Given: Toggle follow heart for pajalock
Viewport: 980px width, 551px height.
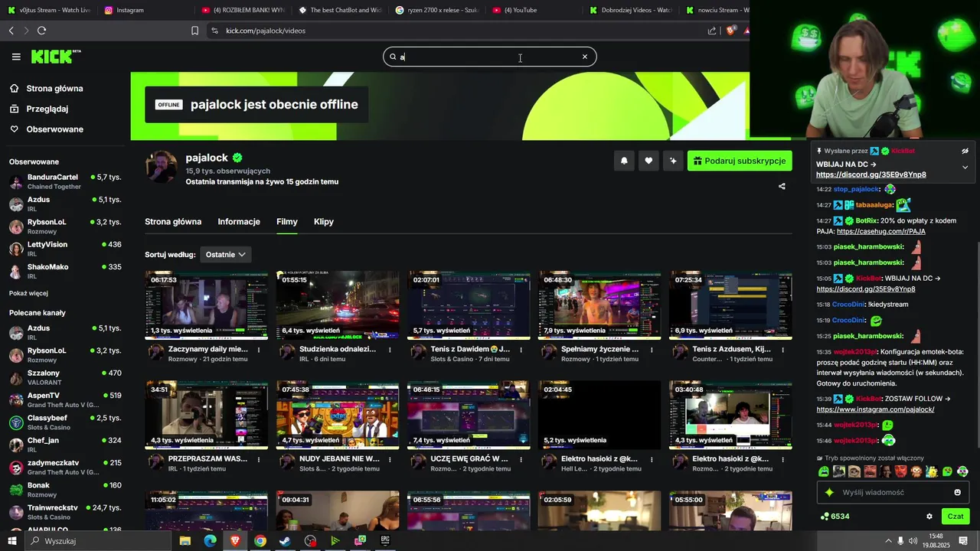Looking at the screenshot, I should tap(648, 161).
